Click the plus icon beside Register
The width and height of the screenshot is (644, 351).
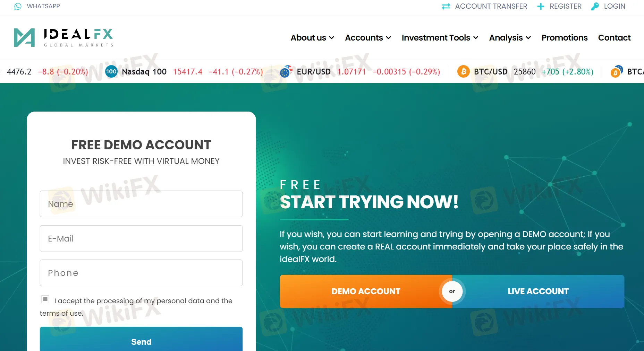(x=541, y=6)
